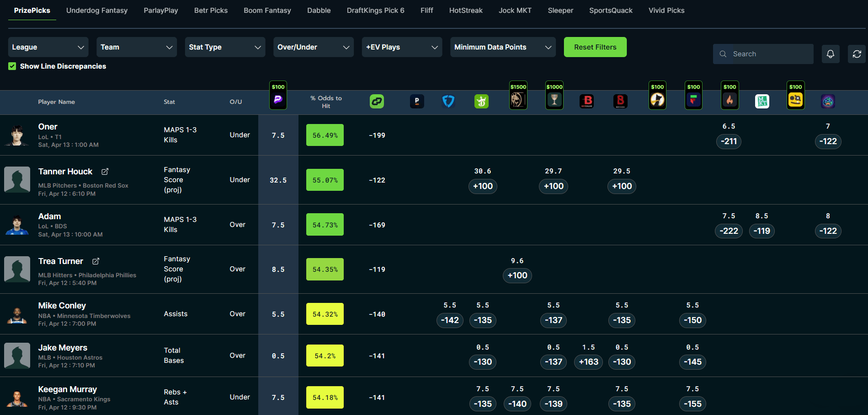This screenshot has height=415, width=868.
Task: Open Minimum Data Points dropdown
Action: [503, 47]
